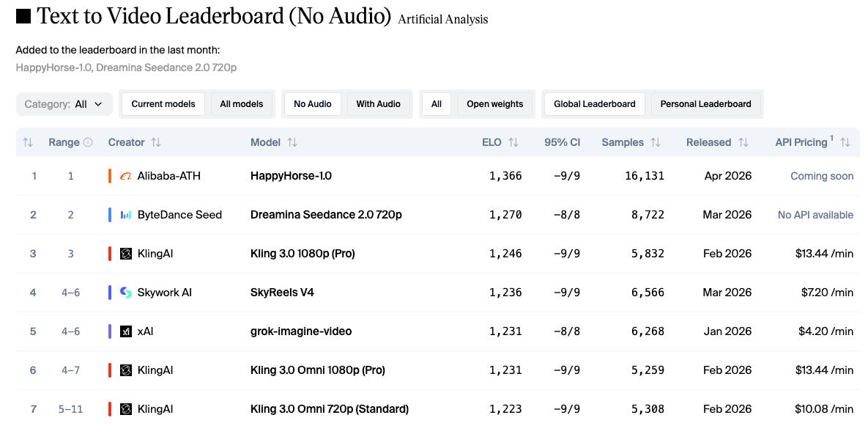
Task: Enable the With Audio filter
Action: [378, 104]
